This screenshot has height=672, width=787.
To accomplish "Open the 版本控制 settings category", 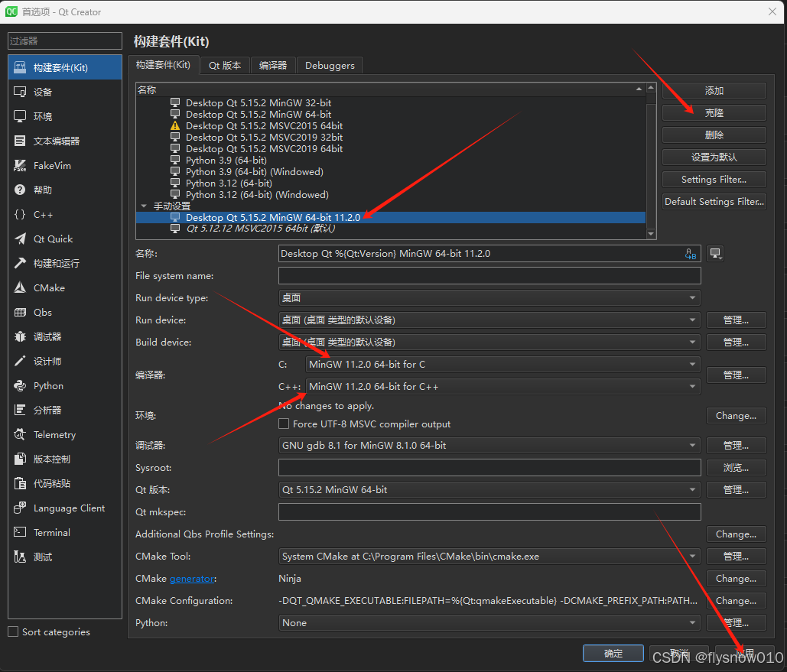I will [x=65, y=459].
